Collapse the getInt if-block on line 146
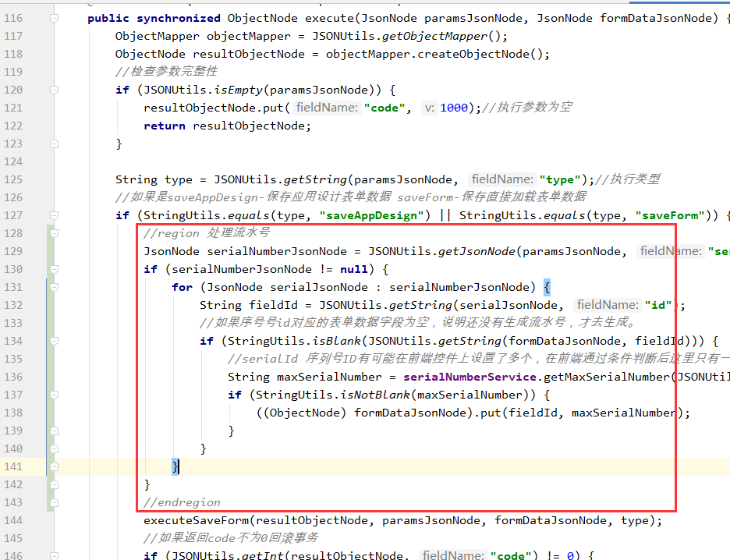This screenshot has width=730, height=560. tap(56, 555)
